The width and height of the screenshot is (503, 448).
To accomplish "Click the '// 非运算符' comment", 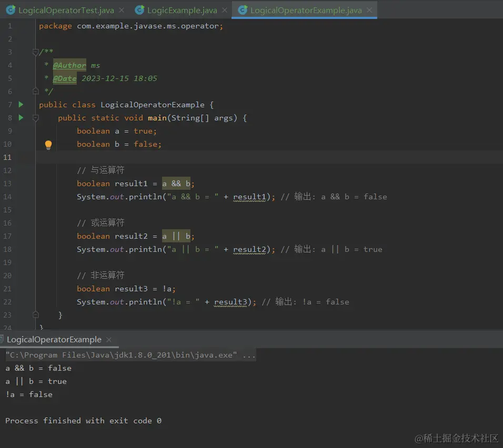I will click(100, 276).
